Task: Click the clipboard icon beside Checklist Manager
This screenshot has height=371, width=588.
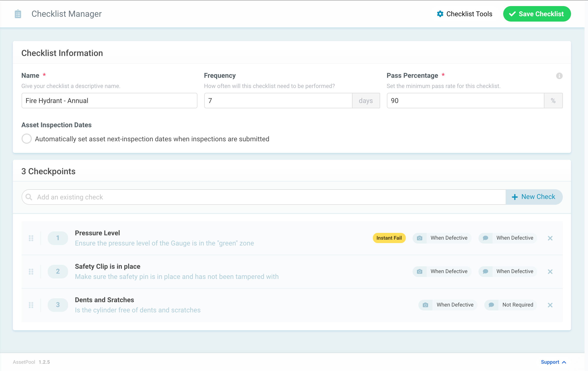Action: (18, 14)
